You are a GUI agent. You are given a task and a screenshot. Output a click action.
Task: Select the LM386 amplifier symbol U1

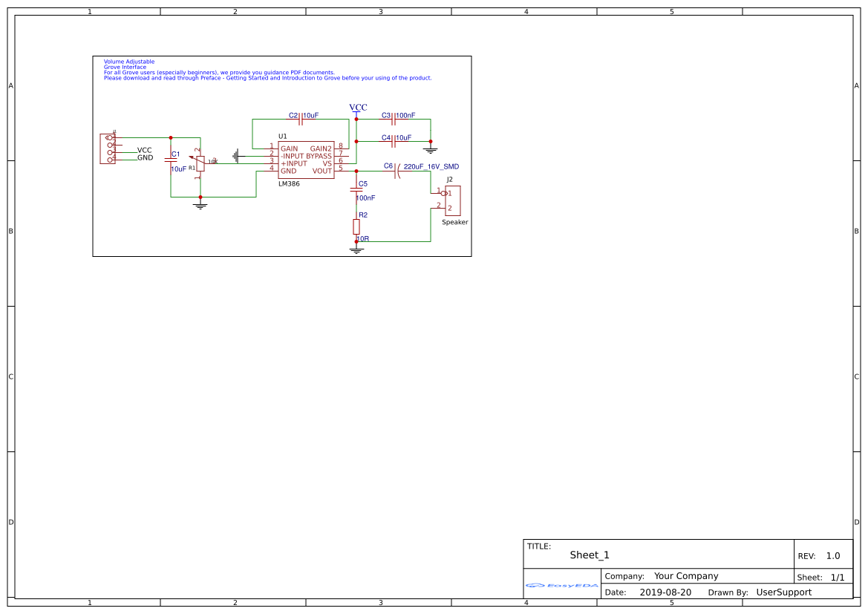[306, 161]
